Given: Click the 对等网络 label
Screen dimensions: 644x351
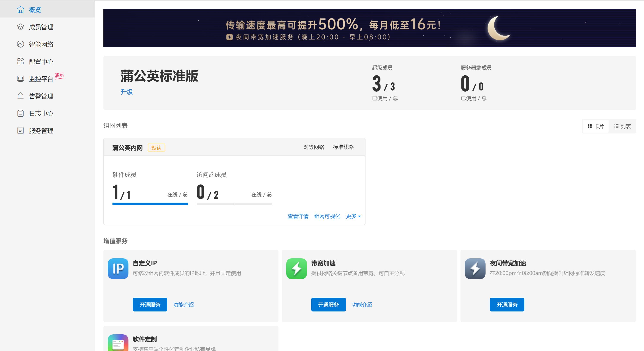Looking at the screenshot, I should point(313,147).
